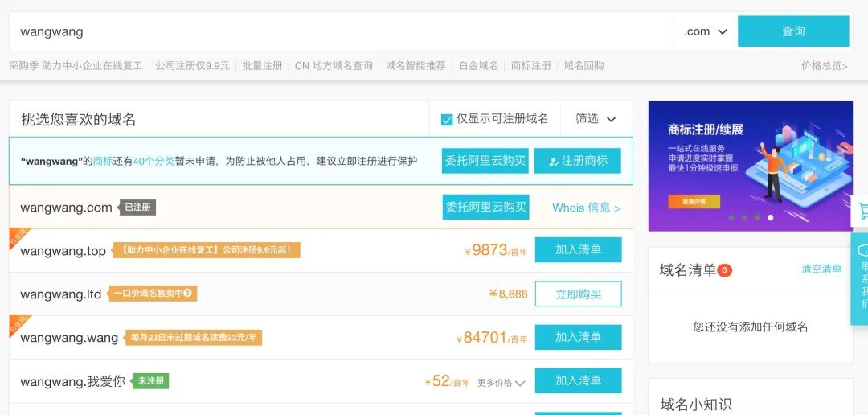Expand 更多价格 for wangwang.我爱你
The image size is (868, 415).
501,382
